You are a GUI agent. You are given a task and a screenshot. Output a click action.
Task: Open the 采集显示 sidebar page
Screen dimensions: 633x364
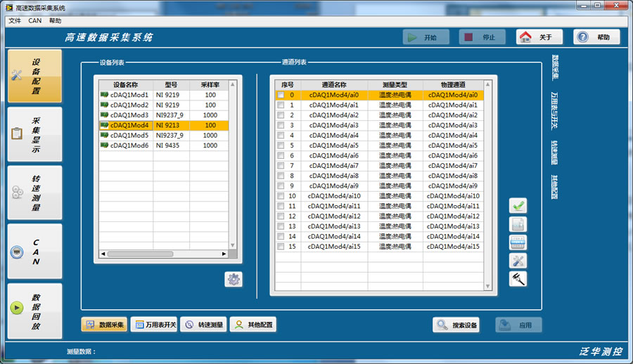(x=34, y=134)
